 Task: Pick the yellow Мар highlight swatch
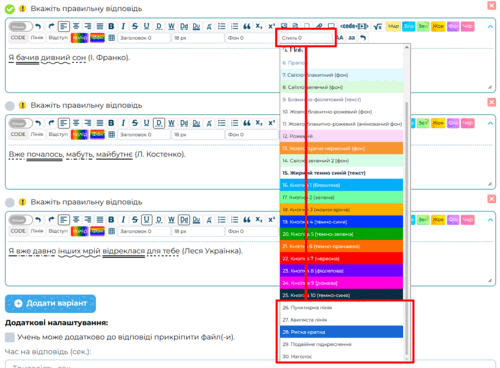click(393, 26)
